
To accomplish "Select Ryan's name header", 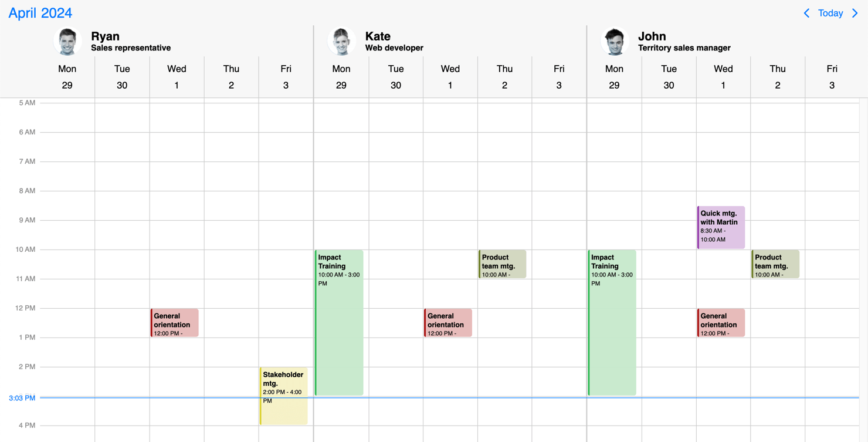I will click(x=106, y=36).
